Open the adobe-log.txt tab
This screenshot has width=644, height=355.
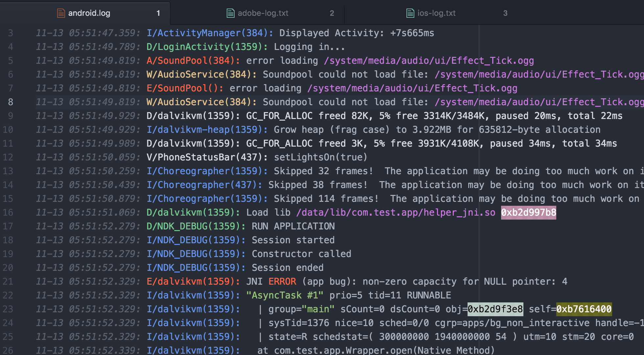point(257,13)
